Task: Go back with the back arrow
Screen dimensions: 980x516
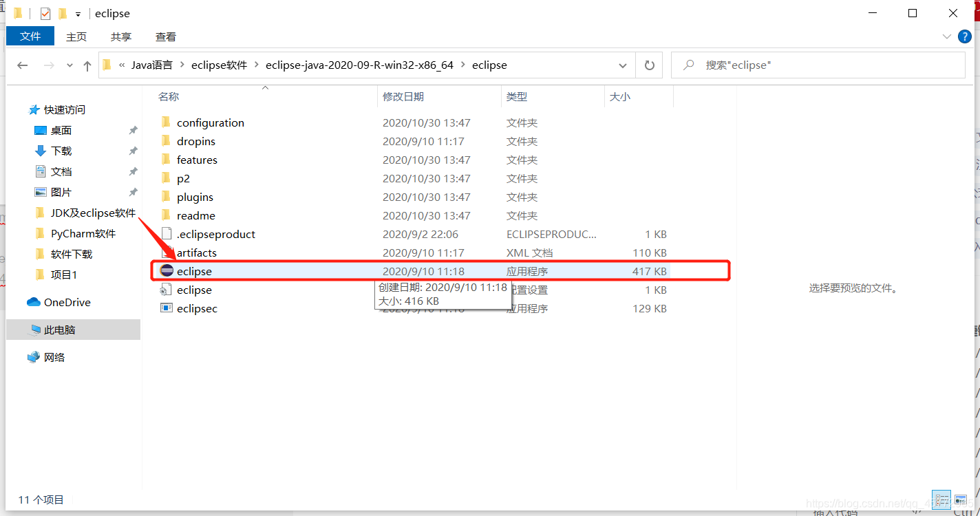Action: (23, 65)
